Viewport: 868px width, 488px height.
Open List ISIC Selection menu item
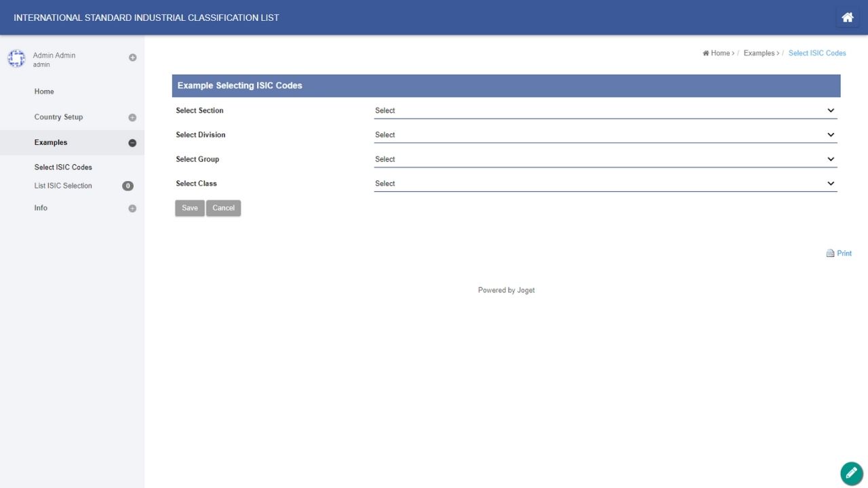click(x=63, y=186)
